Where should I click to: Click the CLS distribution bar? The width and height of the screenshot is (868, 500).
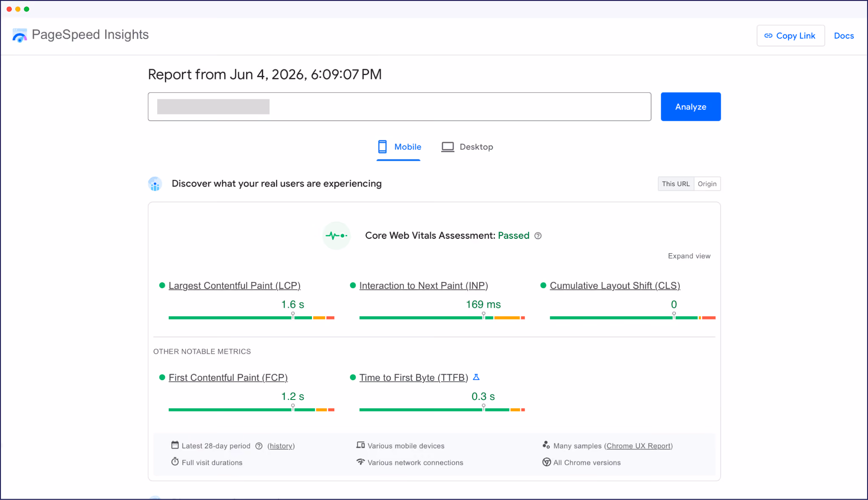click(632, 318)
